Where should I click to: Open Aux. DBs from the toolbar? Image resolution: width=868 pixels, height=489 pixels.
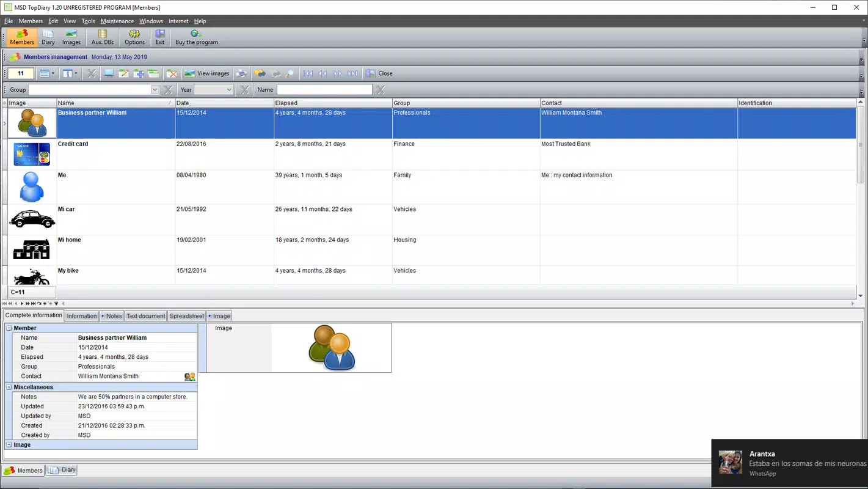(x=103, y=37)
